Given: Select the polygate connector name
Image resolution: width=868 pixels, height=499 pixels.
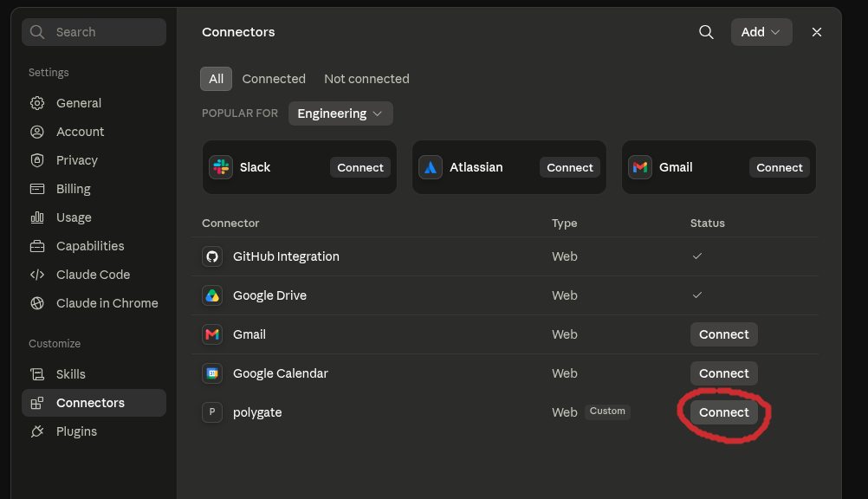Looking at the screenshot, I should point(257,412).
